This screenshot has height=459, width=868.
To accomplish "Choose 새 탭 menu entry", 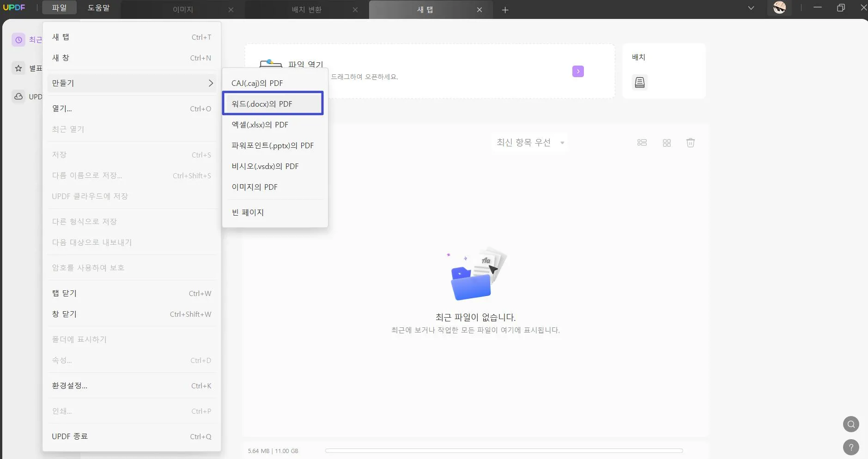I will pyautogui.click(x=132, y=37).
